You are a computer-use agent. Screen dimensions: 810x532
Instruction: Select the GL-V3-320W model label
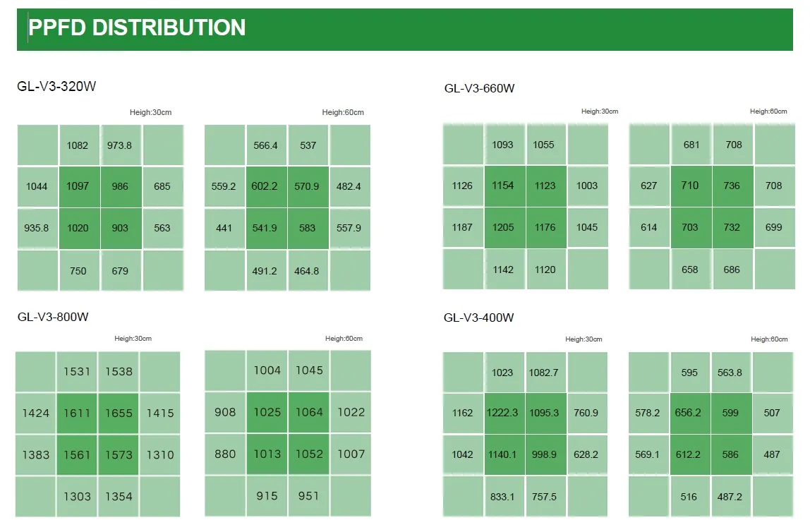[x=56, y=87]
